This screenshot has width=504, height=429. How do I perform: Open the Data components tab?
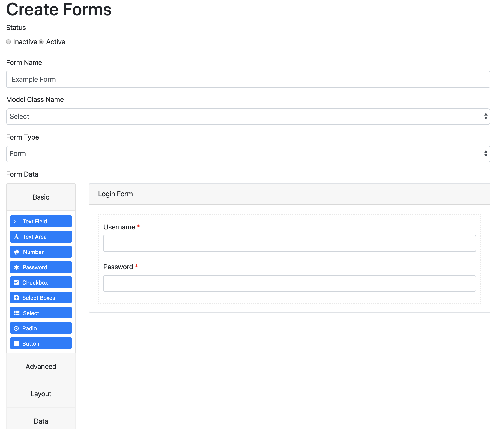coord(41,420)
